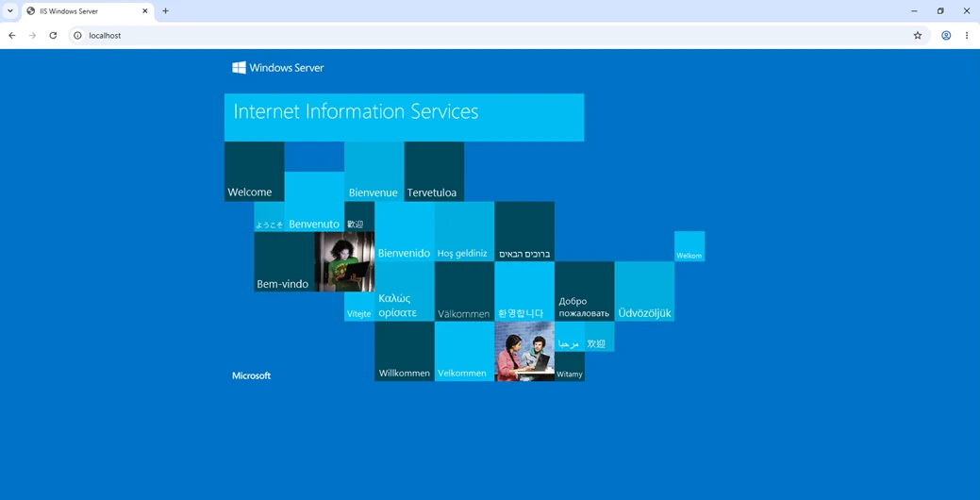Click the Välkommen tile
The image size is (980, 500).
(464, 292)
